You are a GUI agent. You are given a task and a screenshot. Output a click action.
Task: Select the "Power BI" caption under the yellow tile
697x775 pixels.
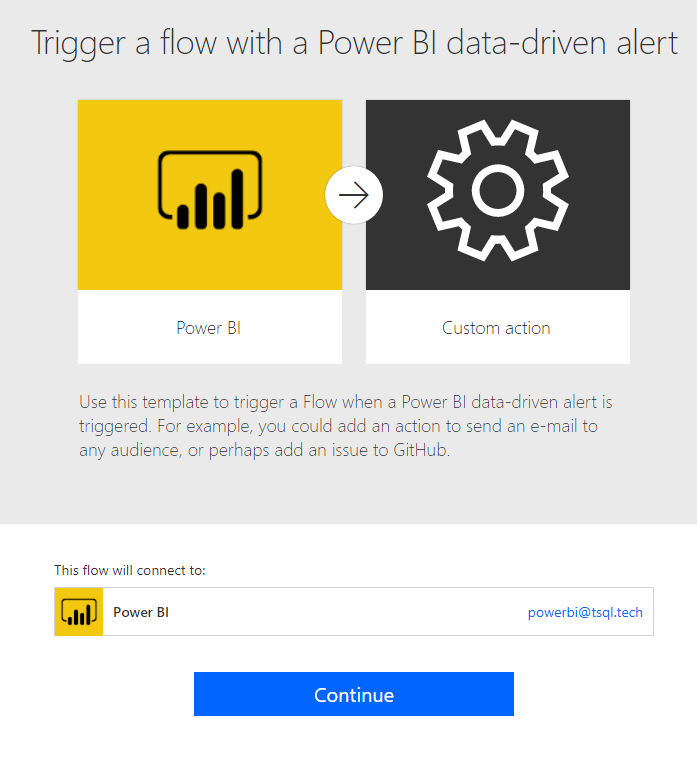[209, 328]
